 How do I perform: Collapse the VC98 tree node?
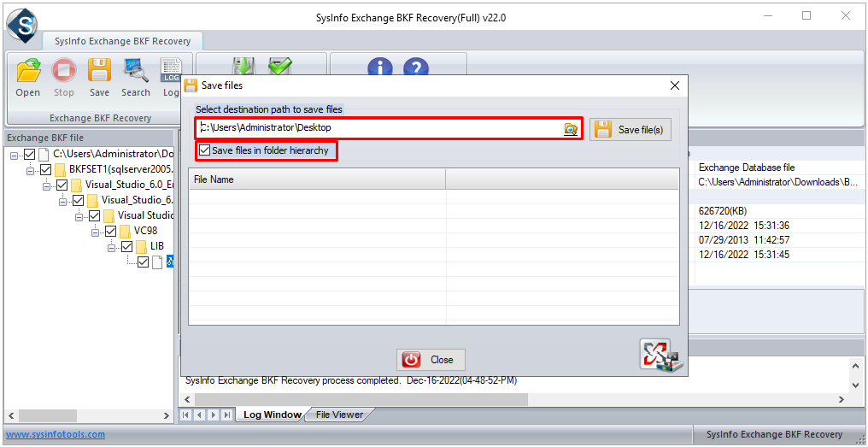point(95,232)
